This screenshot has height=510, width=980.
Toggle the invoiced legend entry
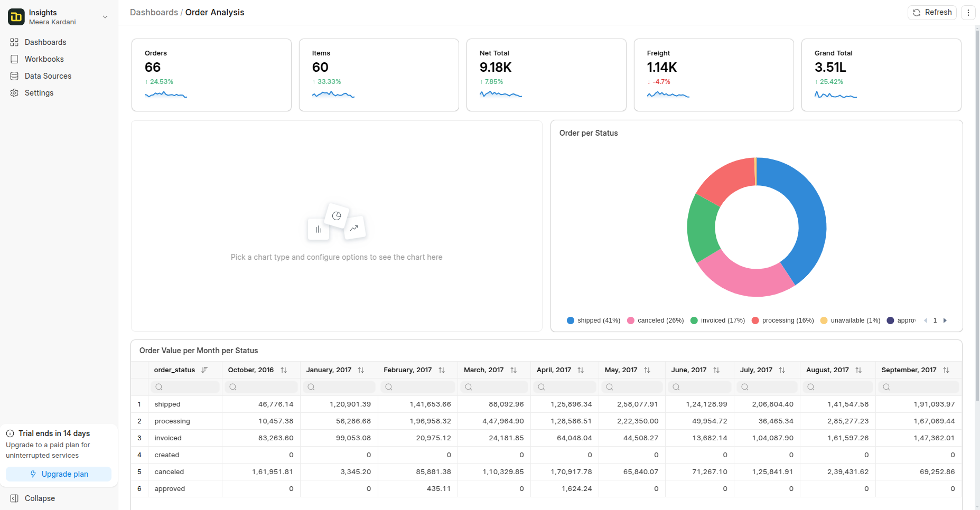tap(717, 320)
